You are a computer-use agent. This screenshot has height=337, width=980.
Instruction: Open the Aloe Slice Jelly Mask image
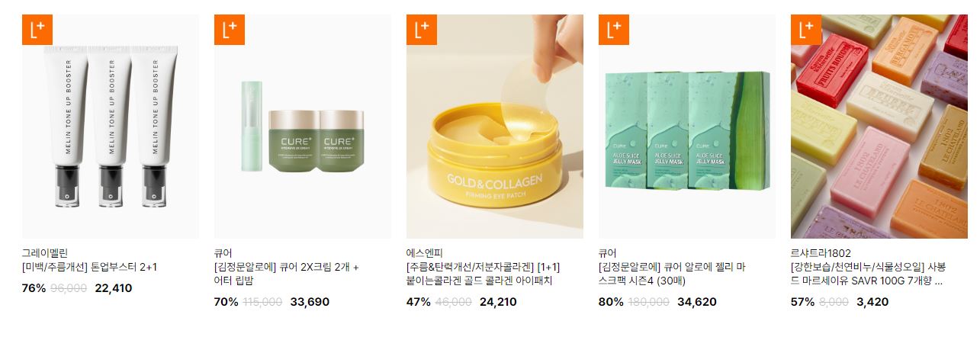point(687,127)
